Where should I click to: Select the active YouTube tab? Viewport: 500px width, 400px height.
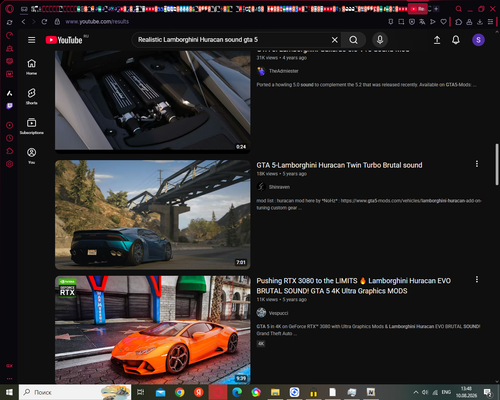(418, 9)
